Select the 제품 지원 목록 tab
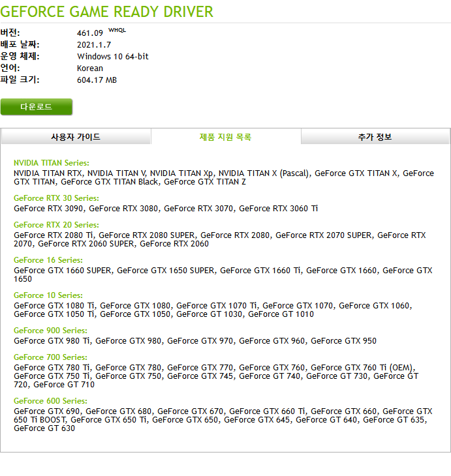This screenshot has width=451, height=476. point(226,137)
